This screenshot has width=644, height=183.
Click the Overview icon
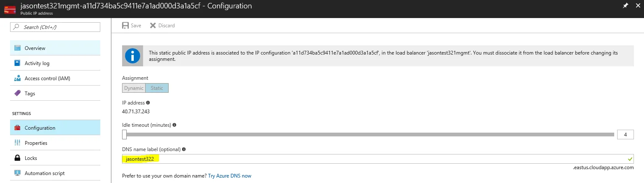[17, 48]
